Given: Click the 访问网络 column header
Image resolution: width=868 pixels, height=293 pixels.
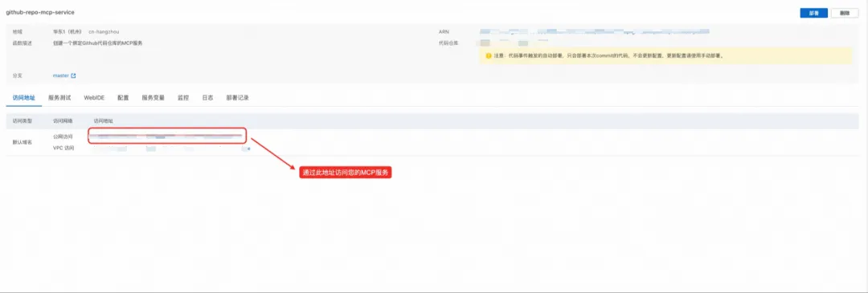Looking at the screenshot, I should [63, 120].
